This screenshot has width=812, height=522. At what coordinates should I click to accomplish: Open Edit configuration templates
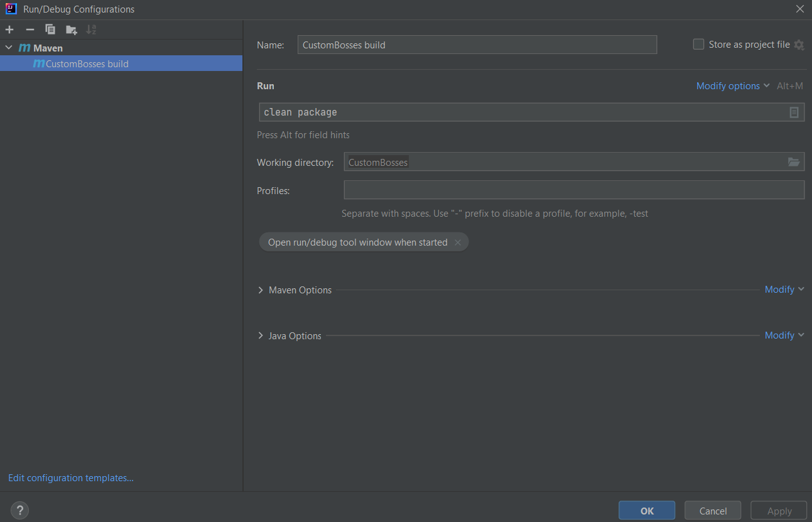point(70,477)
